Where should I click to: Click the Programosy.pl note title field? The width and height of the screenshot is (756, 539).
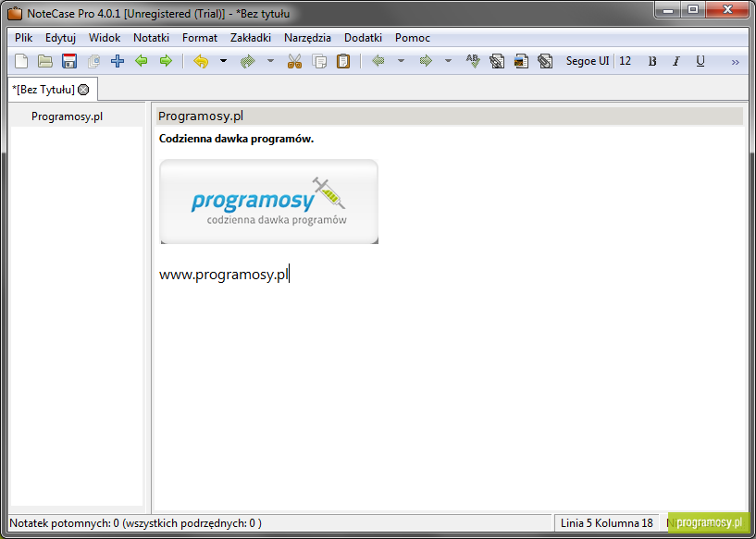(x=450, y=116)
